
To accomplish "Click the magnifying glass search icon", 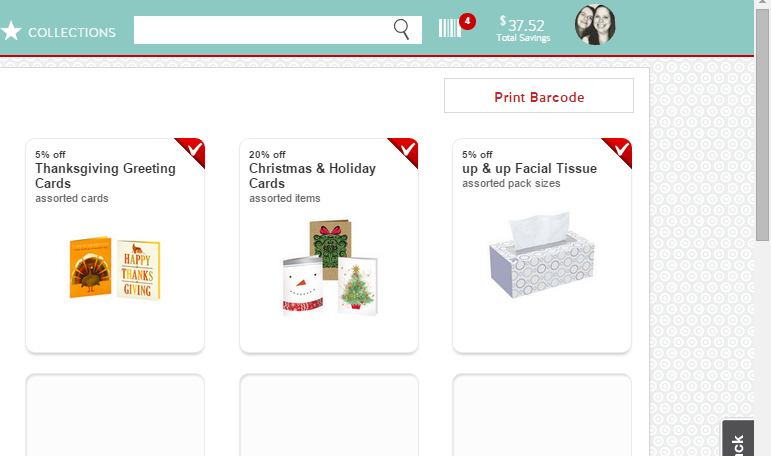I will 402,30.
